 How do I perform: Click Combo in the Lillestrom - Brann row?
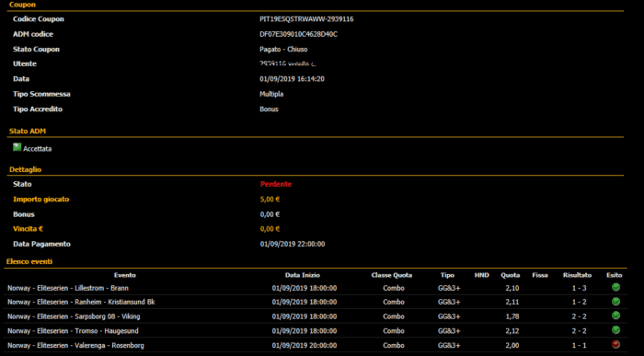[394, 288]
